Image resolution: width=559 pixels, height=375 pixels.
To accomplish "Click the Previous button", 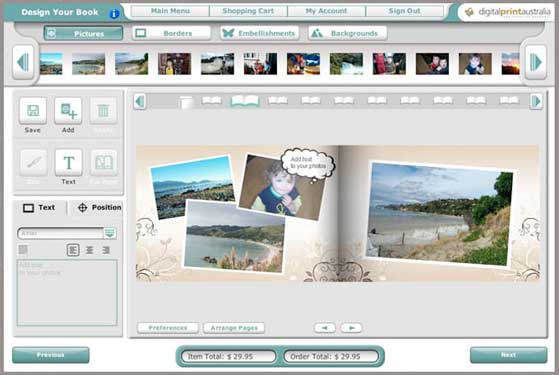I will click(x=51, y=355).
